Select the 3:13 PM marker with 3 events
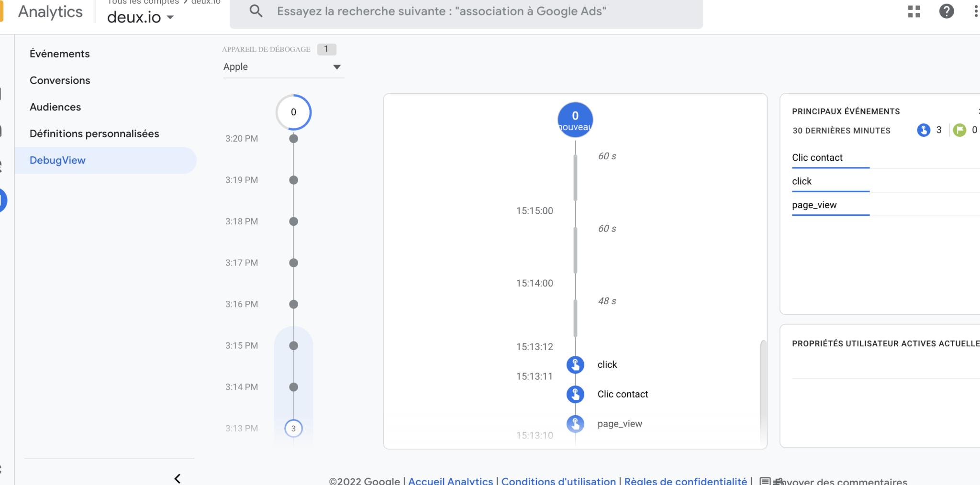This screenshot has width=980, height=485. pos(294,428)
